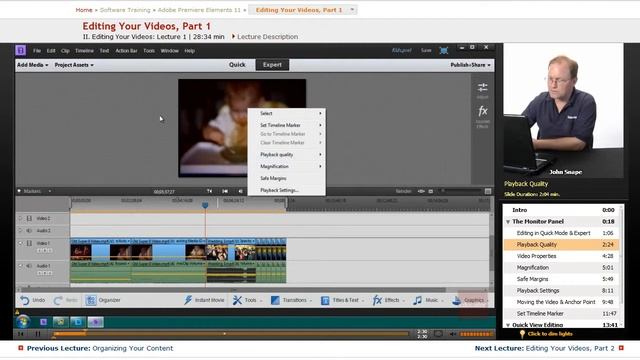Open the Effects fx icon in action bar

(x=377, y=300)
